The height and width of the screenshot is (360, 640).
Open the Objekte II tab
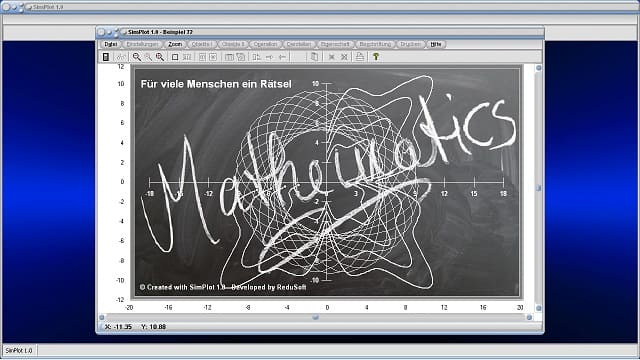(x=233, y=44)
